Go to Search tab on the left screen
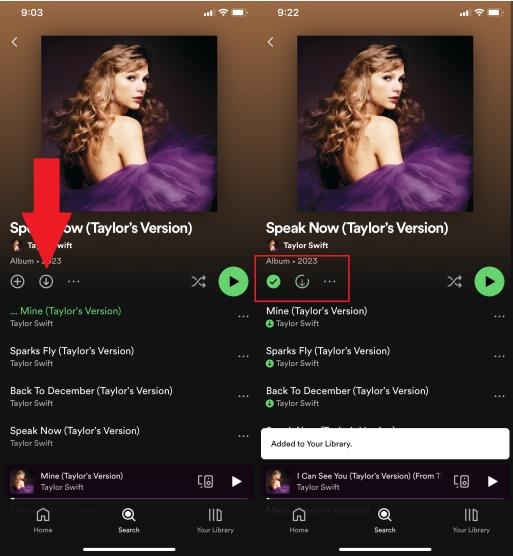 pyautogui.click(x=129, y=521)
